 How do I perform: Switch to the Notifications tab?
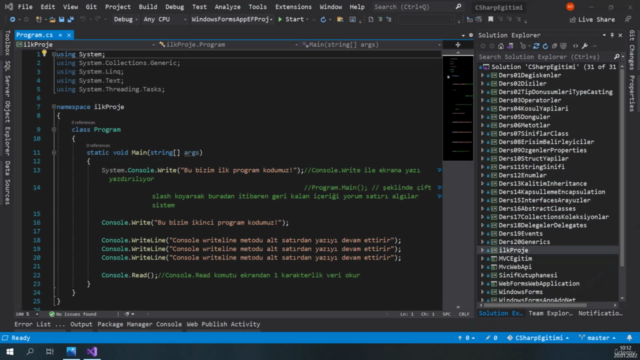(600, 313)
